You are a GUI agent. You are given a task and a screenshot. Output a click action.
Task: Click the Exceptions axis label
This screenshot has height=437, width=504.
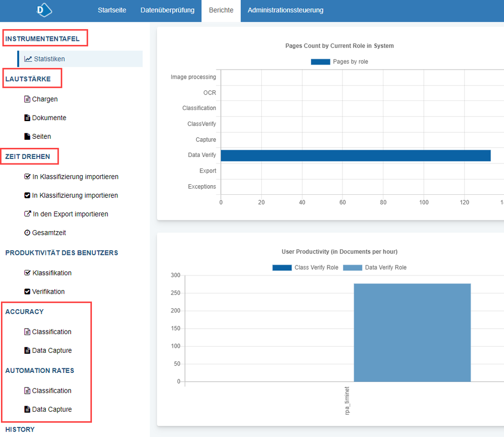click(x=202, y=187)
